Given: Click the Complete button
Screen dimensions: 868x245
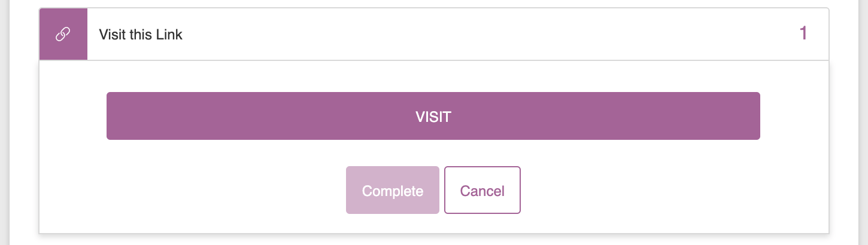Looking at the screenshot, I should coord(393,190).
